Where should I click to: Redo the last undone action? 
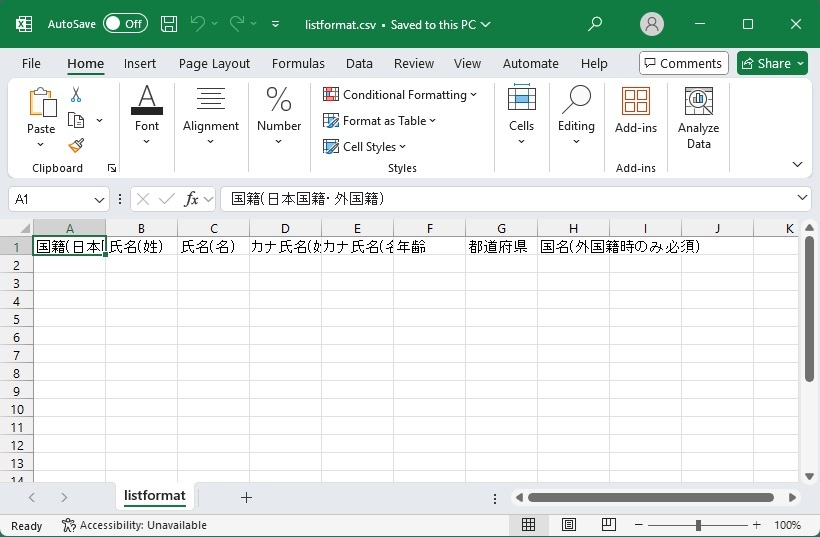tap(237, 24)
